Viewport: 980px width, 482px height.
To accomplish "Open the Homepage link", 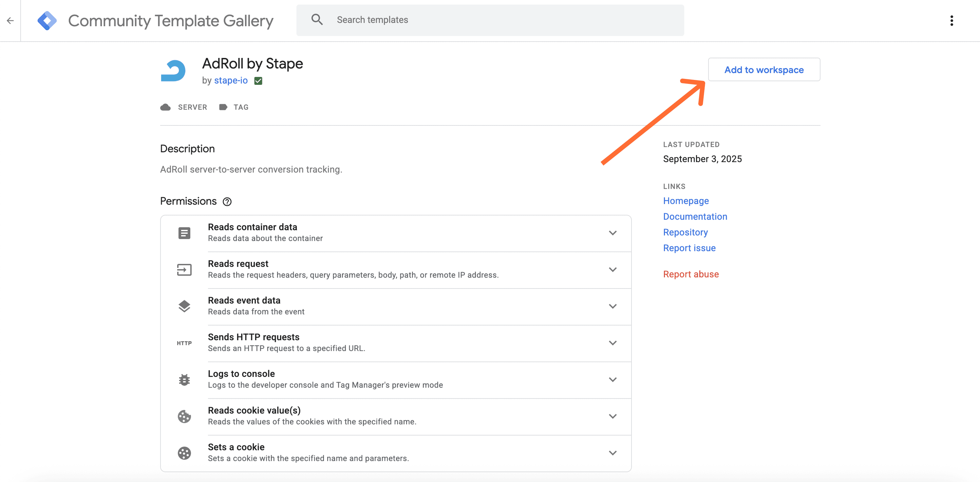I will click(x=686, y=201).
